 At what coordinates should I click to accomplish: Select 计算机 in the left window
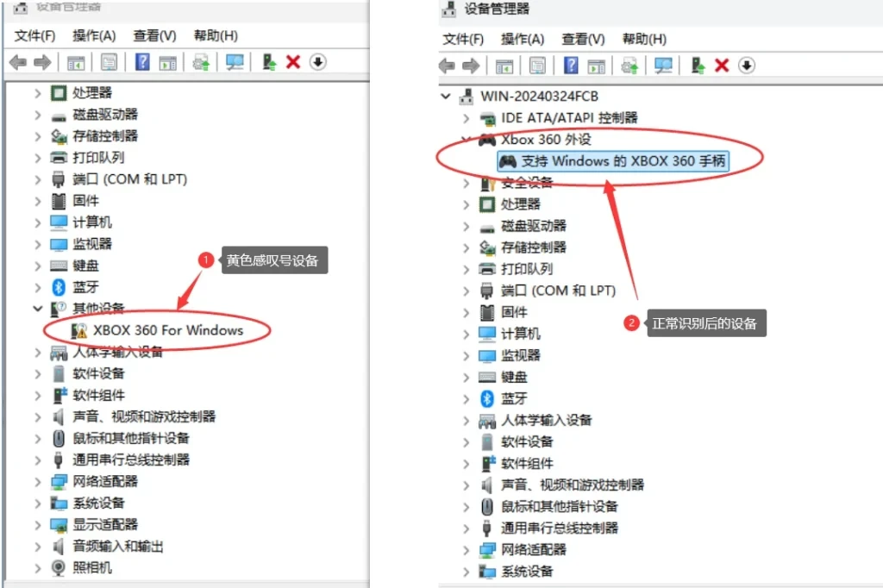click(91, 222)
